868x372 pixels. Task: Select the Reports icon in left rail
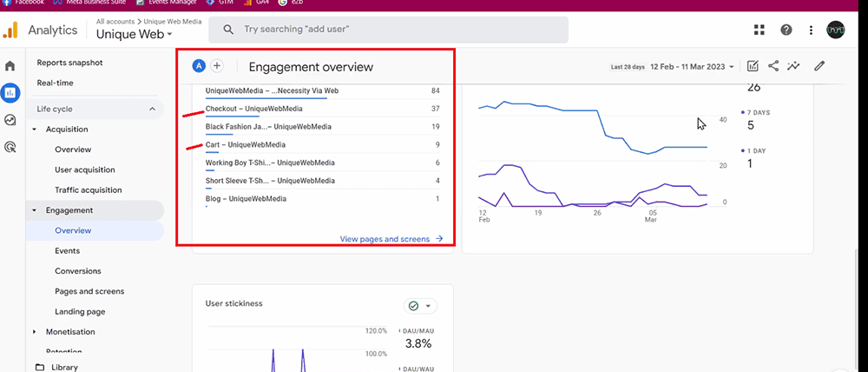click(x=10, y=92)
